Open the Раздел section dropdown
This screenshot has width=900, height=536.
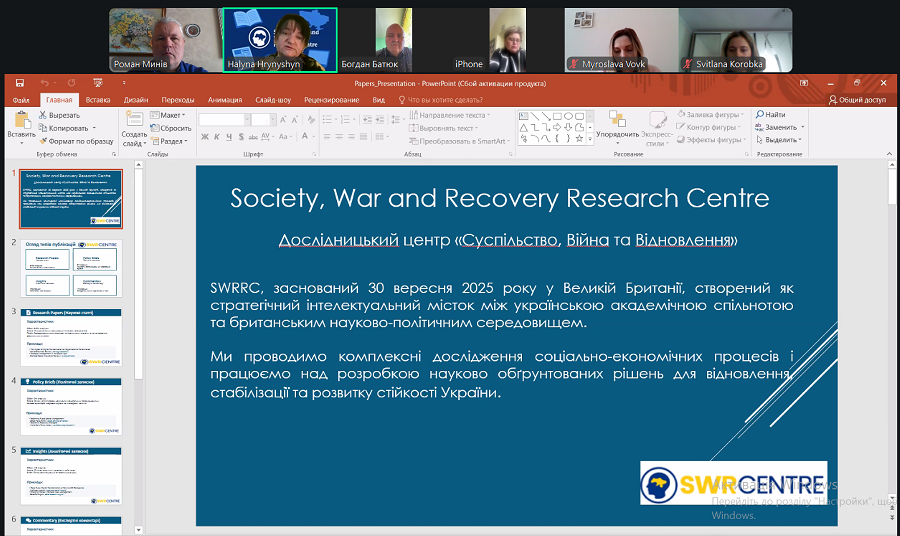170,141
